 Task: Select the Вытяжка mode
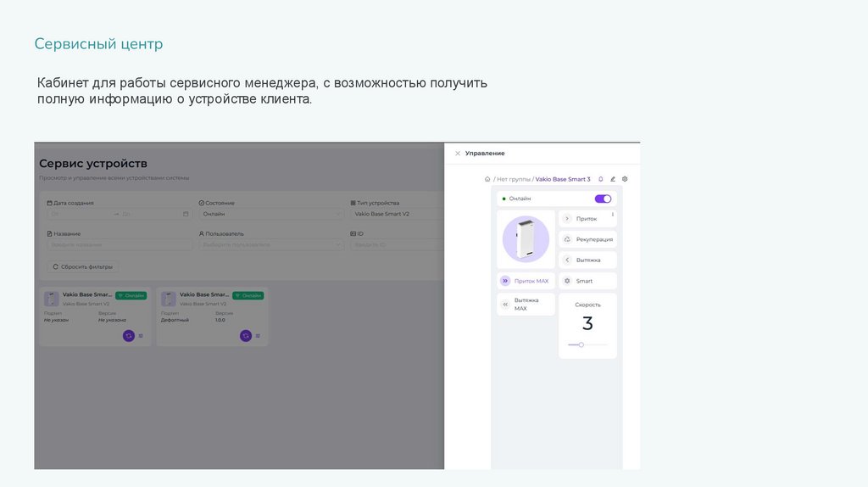click(588, 260)
